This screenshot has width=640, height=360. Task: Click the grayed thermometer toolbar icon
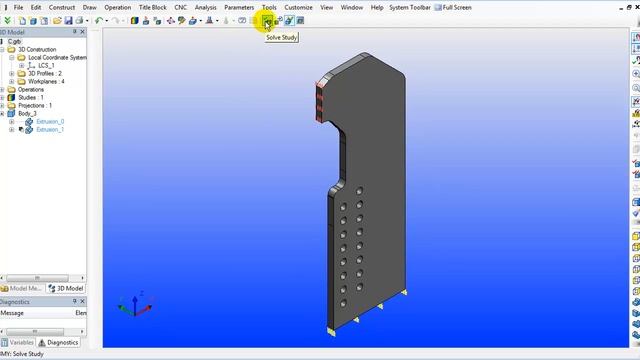(226, 20)
